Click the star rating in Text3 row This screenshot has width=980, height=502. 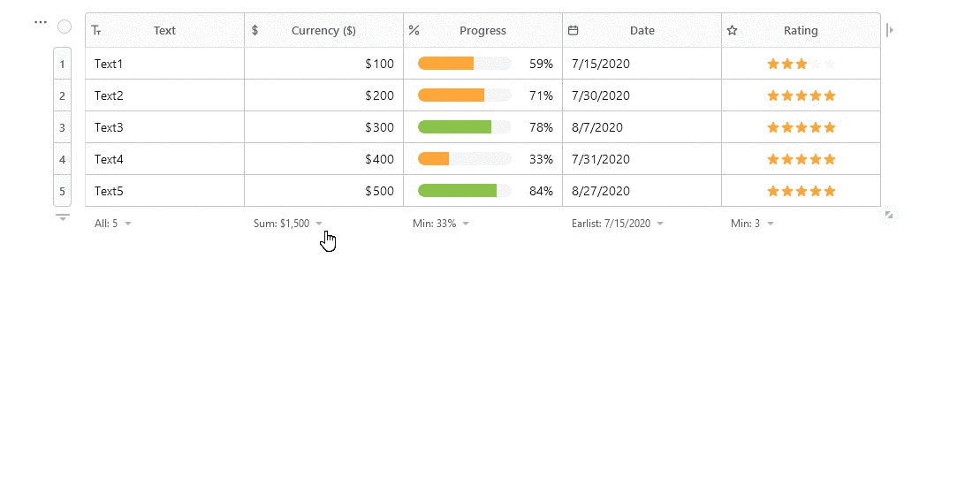coord(801,127)
